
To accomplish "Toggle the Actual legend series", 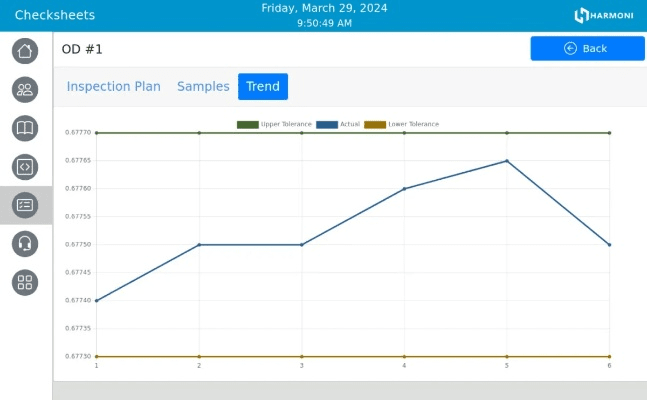I will point(338,125).
